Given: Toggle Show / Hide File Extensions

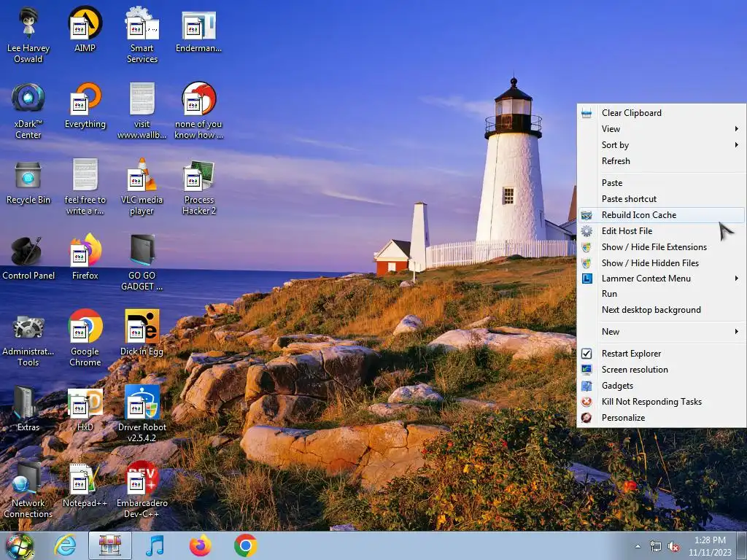Looking at the screenshot, I should point(662,247).
